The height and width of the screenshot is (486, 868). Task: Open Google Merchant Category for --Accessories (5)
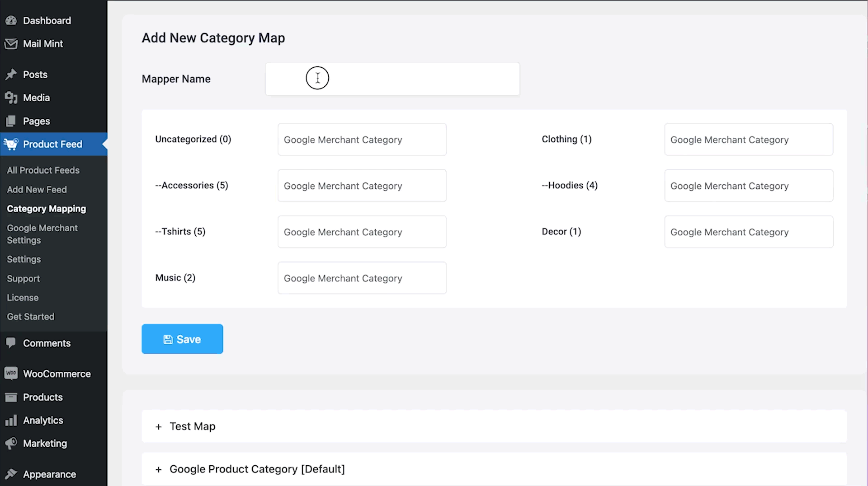click(x=362, y=186)
